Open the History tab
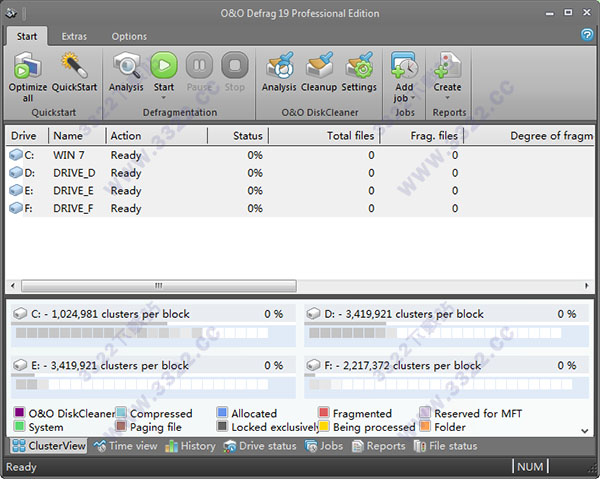 [190, 446]
